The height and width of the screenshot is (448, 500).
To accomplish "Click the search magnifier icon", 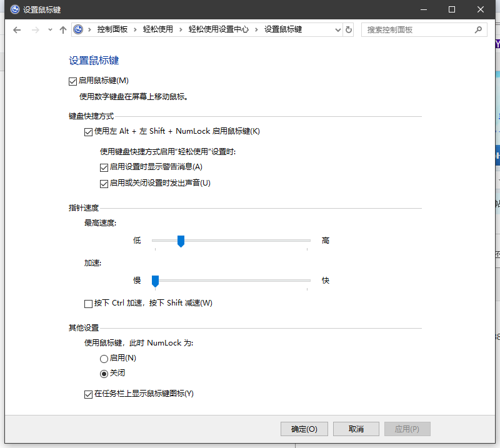I will [x=478, y=29].
